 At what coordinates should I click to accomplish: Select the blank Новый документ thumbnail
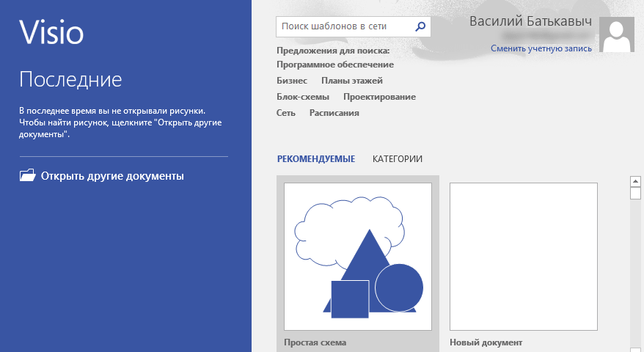click(x=523, y=257)
